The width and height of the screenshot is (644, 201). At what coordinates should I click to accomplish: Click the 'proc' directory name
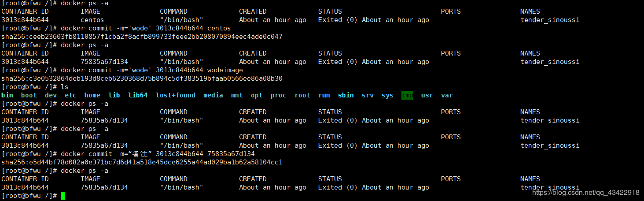279,95
